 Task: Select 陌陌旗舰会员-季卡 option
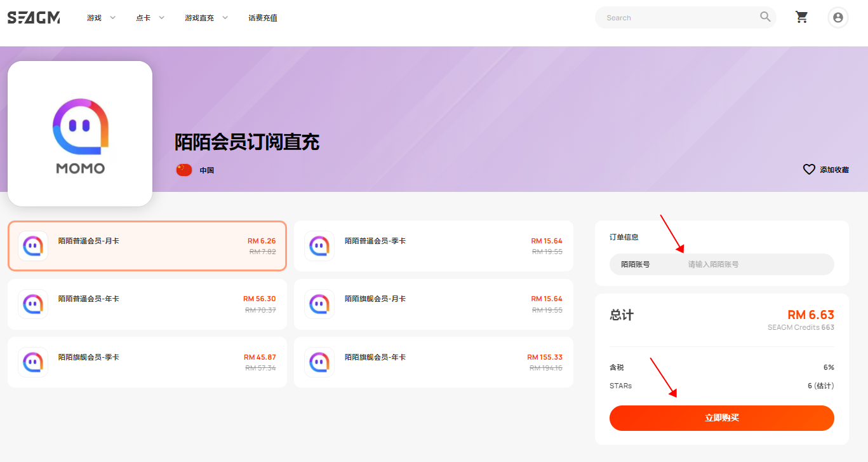pos(147,362)
